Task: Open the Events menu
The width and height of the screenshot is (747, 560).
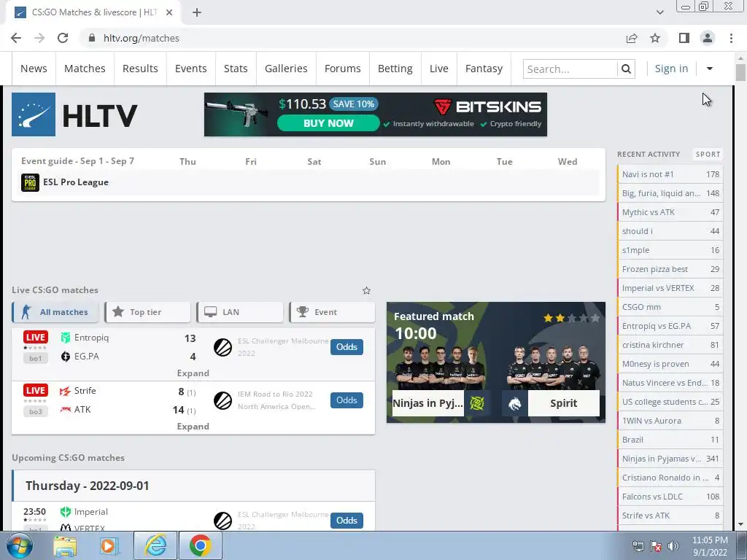Action: click(x=190, y=69)
